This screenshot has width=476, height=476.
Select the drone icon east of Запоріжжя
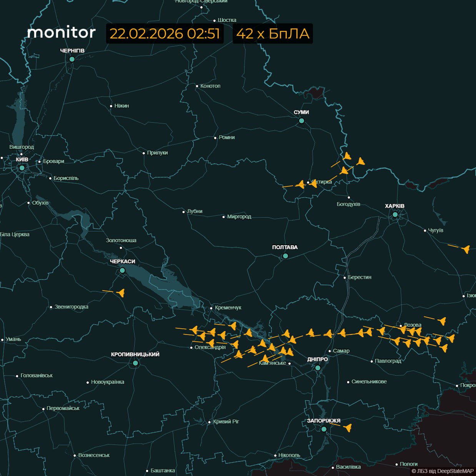click(x=348, y=428)
